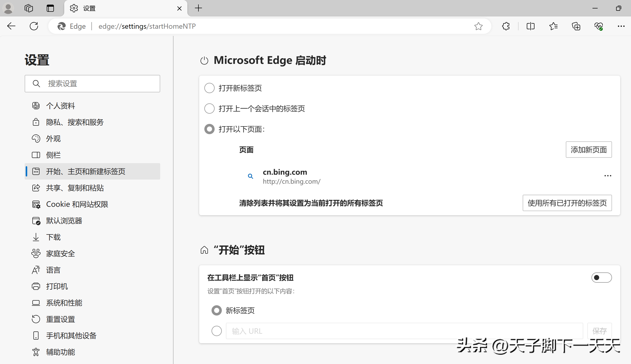Open the vertical tabs icon

(50, 8)
